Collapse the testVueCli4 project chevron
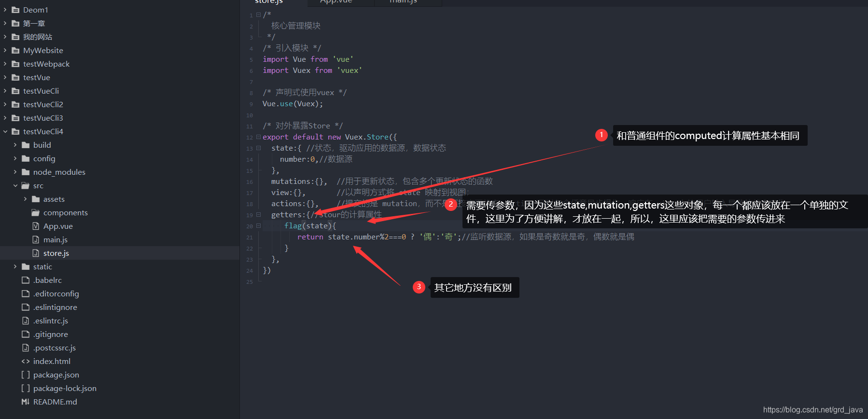The image size is (868, 419). tap(5, 131)
